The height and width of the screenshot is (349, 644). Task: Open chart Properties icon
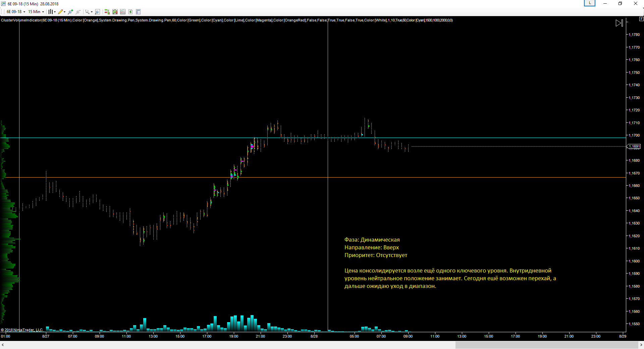(x=138, y=12)
